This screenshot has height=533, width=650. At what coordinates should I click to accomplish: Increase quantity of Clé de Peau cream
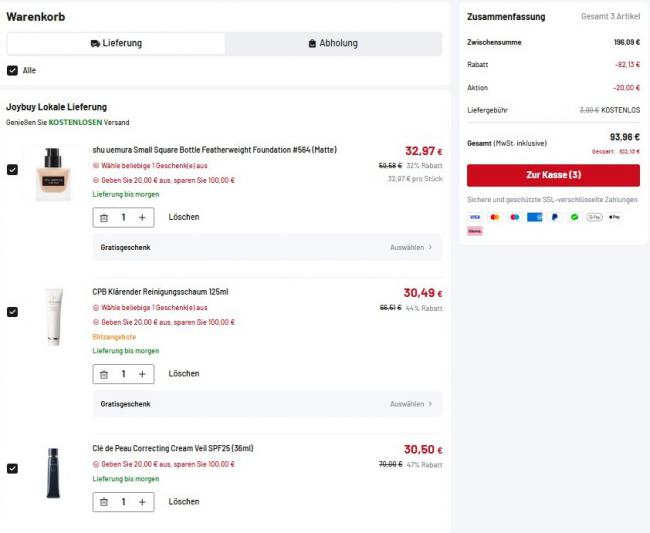click(x=142, y=501)
